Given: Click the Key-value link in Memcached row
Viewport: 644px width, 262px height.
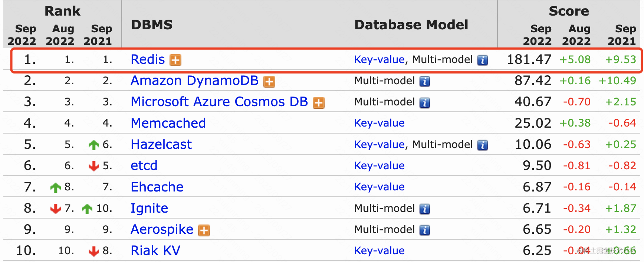Looking at the screenshot, I should click(379, 123).
